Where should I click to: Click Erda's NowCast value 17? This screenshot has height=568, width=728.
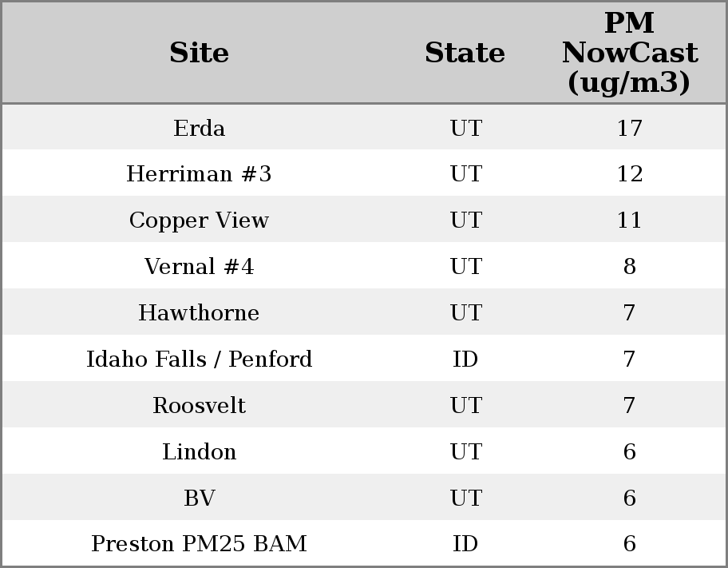[629, 128]
